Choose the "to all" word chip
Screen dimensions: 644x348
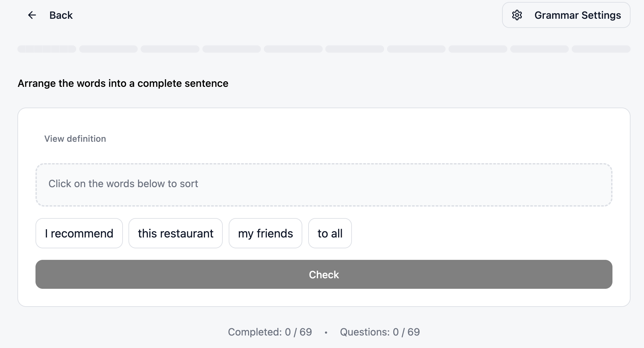[x=330, y=233]
